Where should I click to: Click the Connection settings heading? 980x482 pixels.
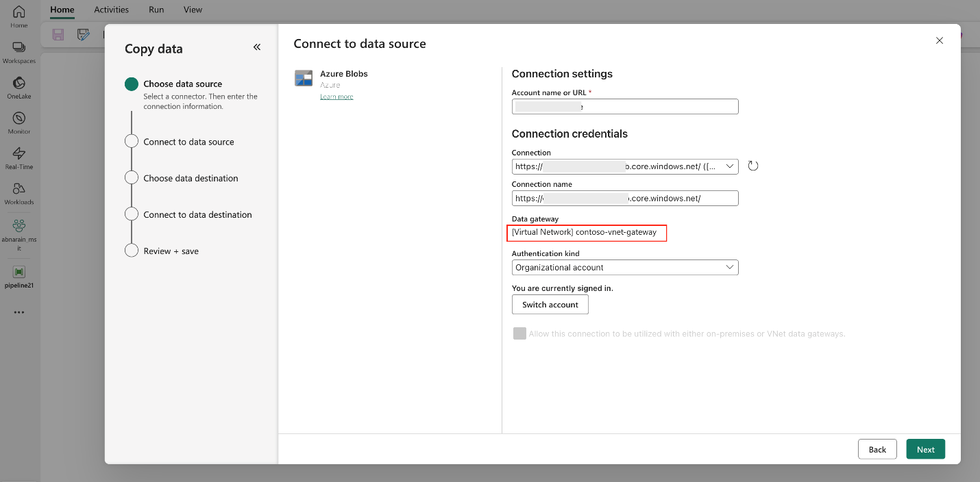(562, 73)
